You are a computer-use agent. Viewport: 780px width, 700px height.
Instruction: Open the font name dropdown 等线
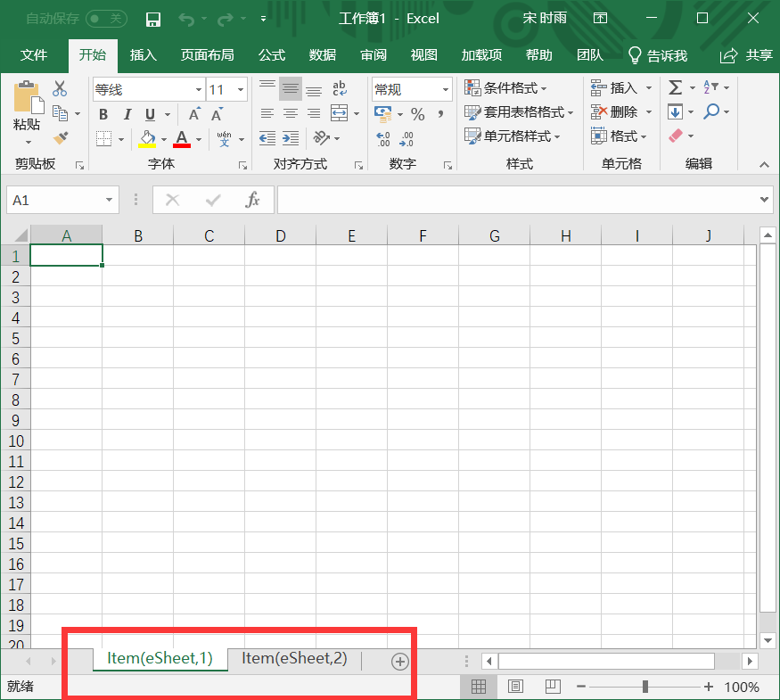click(x=199, y=90)
